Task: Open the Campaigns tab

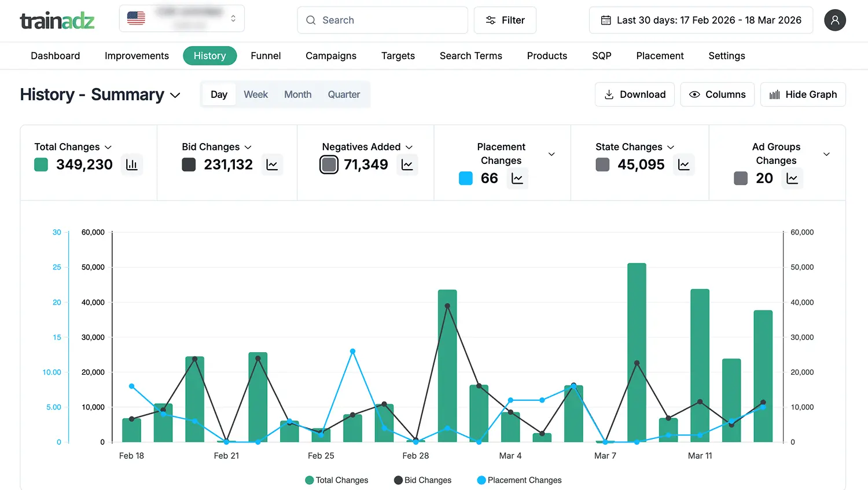Action: [330, 56]
